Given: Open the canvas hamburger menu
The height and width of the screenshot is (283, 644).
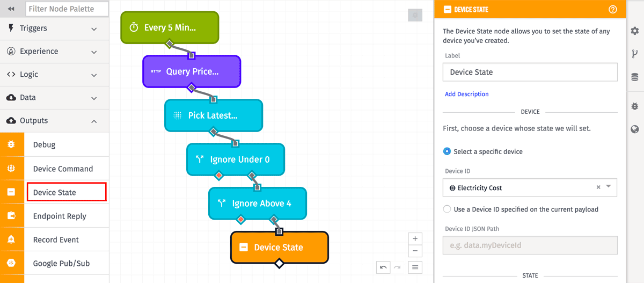Looking at the screenshot, I should (415, 267).
